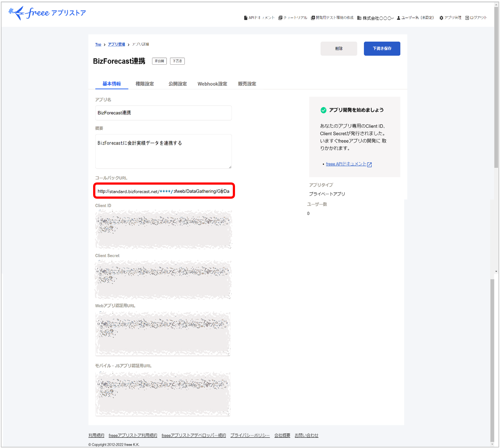Click the scrollbar down arrow at bottom
Screen dimensions: 500x448
(492, 444)
